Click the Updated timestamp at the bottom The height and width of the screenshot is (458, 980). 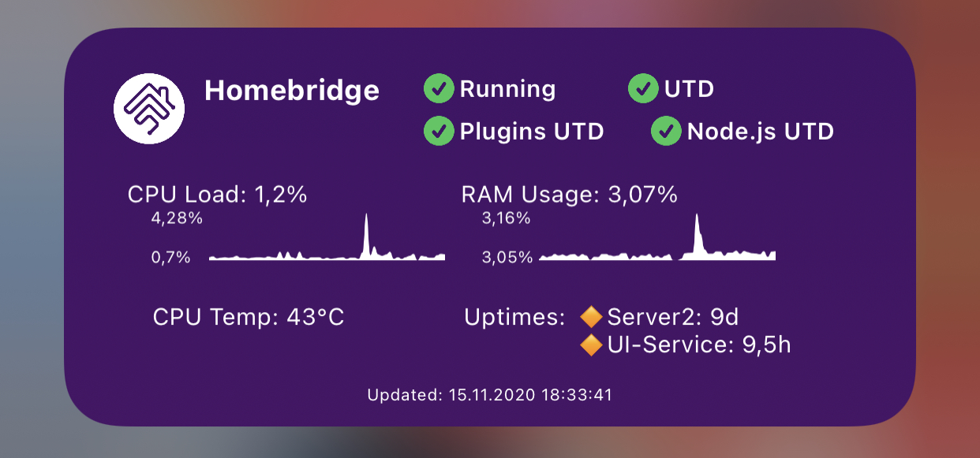pos(490,395)
